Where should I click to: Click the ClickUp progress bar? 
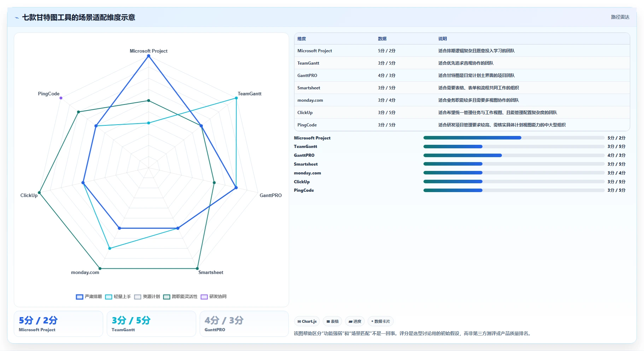pyautogui.click(x=514, y=182)
